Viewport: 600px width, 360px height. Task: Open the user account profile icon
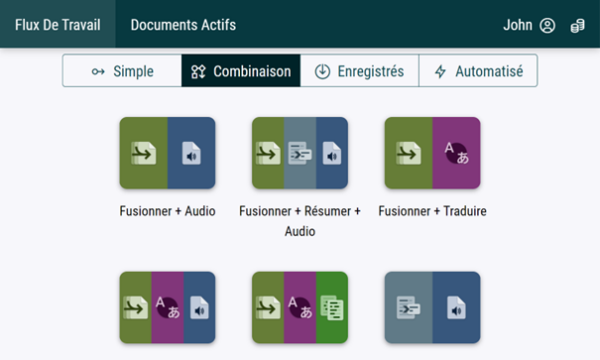click(547, 26)
